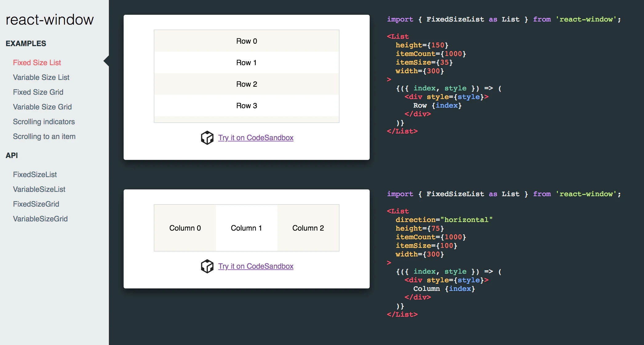This screenshot has width=644, height=345.
Task: Open the Scrolling to an item example
Action: [44, 136]
